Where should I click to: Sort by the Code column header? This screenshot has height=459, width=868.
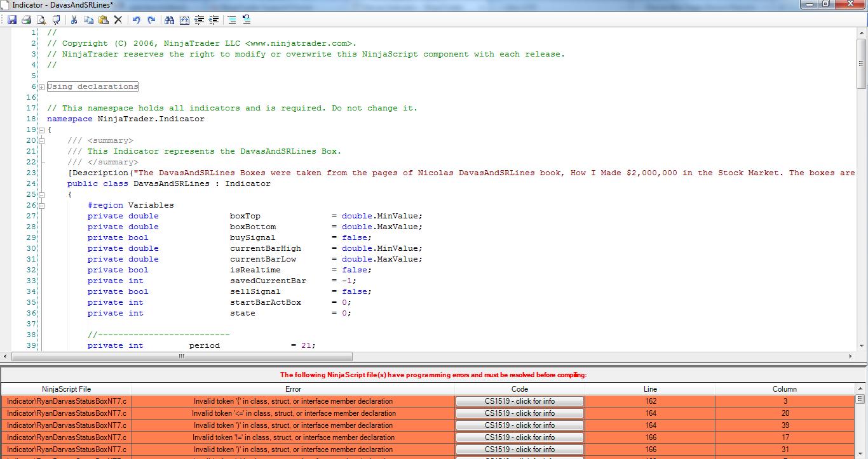tap(520, 389)
